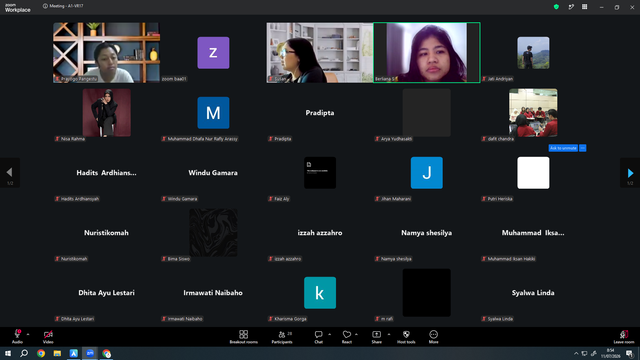
Task: Go to previous gallery page arrow
Action: [9, 173]
